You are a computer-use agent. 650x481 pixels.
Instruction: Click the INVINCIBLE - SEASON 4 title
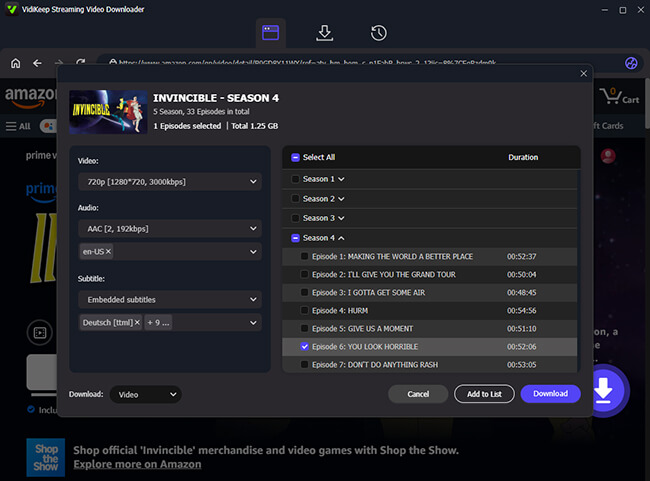(x=216, y=98)
